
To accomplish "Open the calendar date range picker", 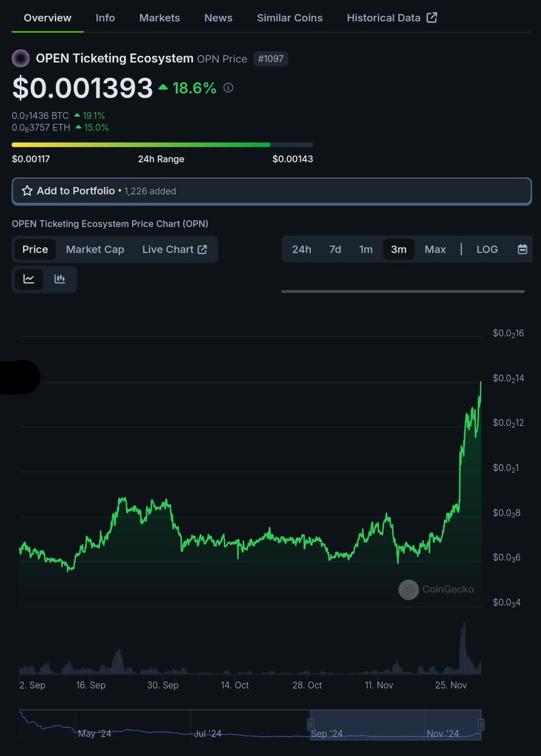I will (522, 249).
